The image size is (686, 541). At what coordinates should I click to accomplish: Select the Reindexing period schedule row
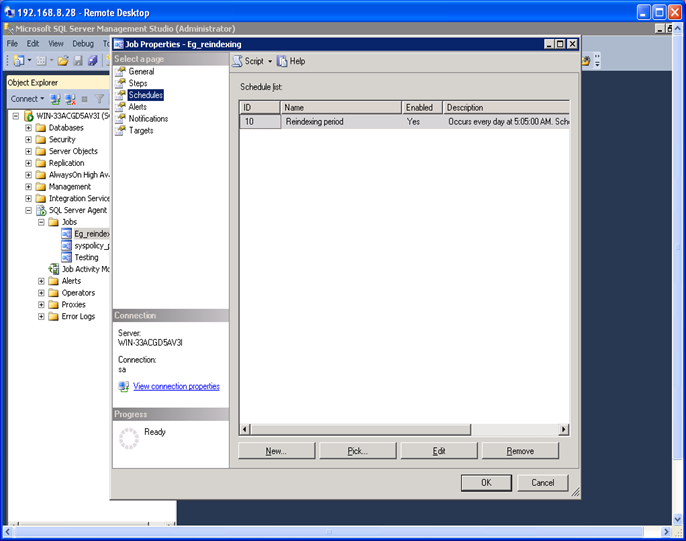[404, 122]
